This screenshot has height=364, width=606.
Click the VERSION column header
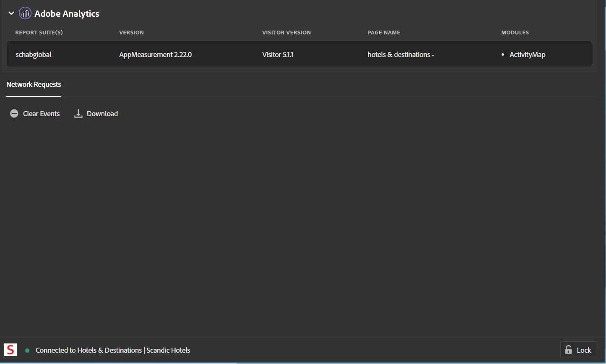point(131,32)
